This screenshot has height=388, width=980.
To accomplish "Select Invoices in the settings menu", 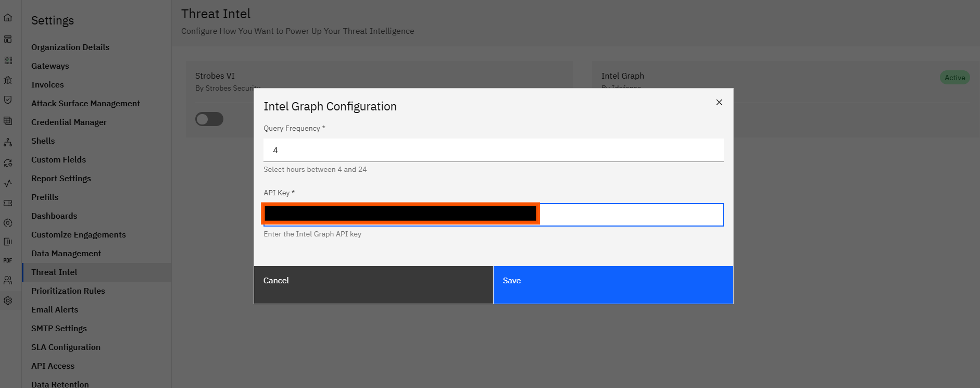I will point(47,84).
